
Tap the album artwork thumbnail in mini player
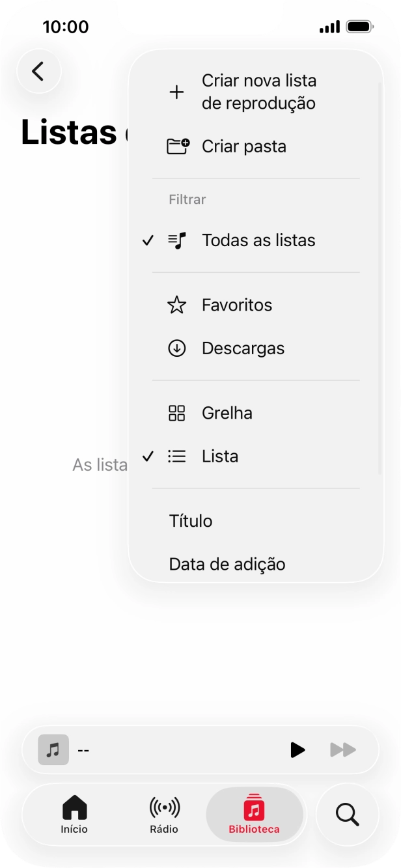point(51,750)
